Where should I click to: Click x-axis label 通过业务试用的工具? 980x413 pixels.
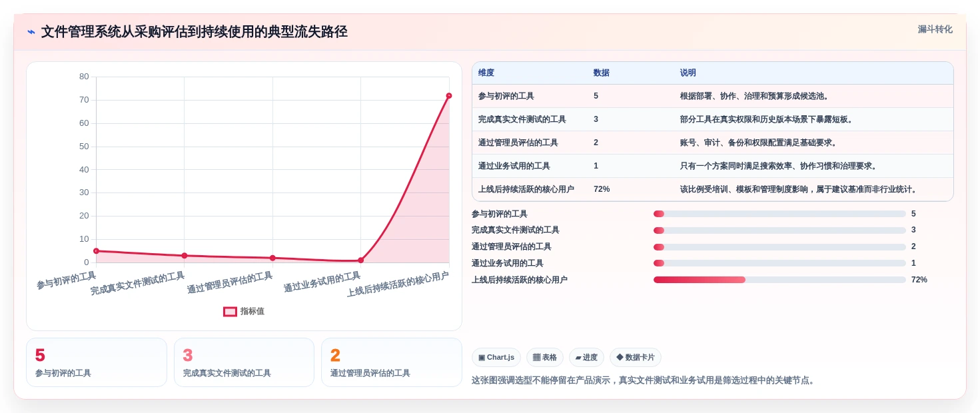coord(322,282)
